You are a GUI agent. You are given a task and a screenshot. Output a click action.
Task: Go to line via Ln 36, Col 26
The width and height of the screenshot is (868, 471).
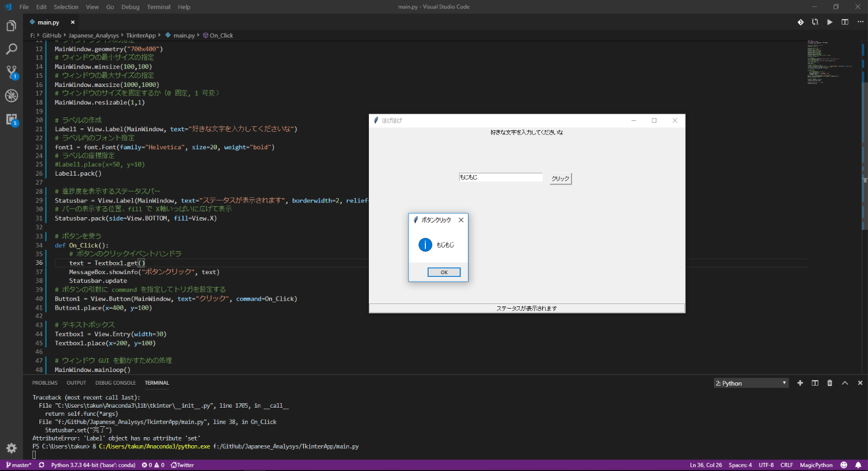(705, 465)
